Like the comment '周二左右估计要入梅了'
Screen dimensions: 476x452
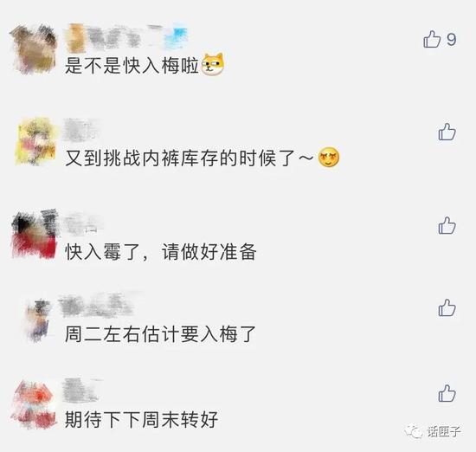pyautogui.click(x=447, y=307)
